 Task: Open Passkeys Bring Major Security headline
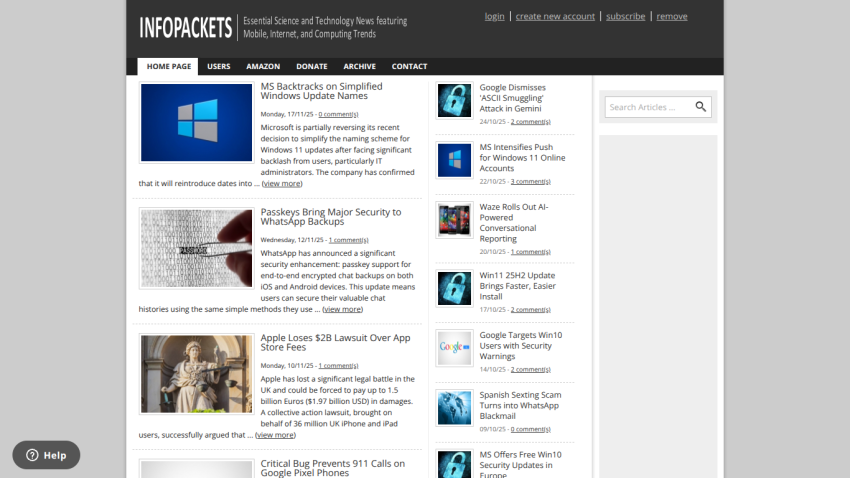click(331, 217)
